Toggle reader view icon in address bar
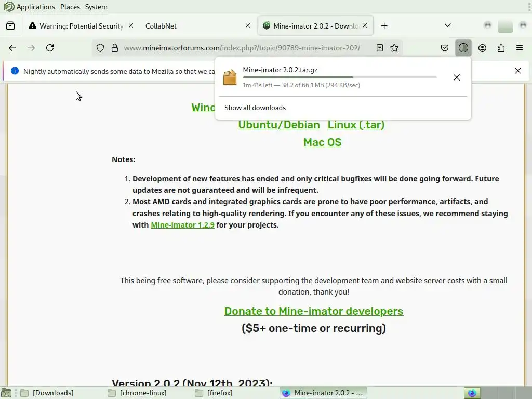Screen dimensions: 532x399 pos(380,48)
